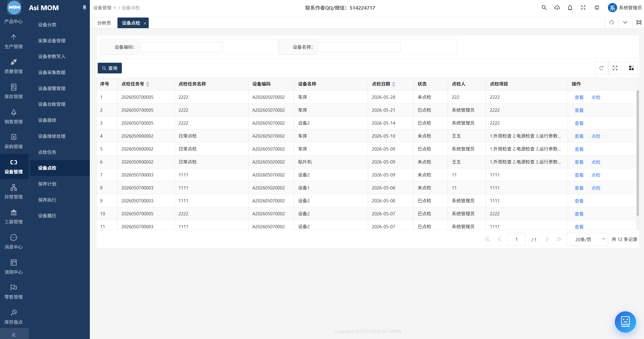Open 质量管理 module in sidebar
644x339 pixels.
click(14, 67)
